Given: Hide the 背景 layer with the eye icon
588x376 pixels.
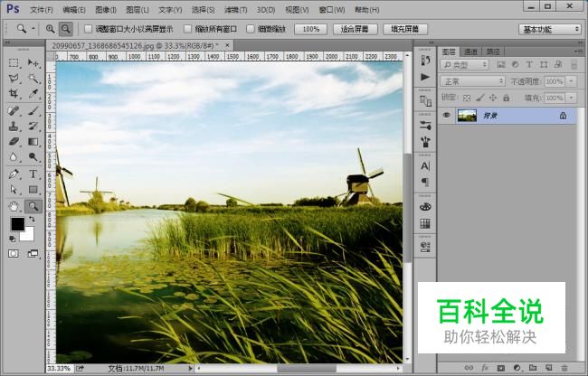Looking at the screenshot, I should 446,116.
